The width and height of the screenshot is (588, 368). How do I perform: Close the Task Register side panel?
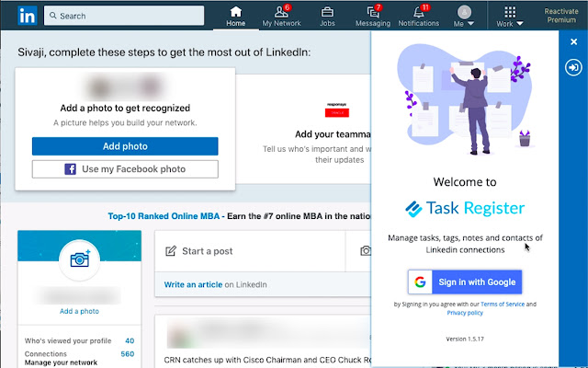(573, 41)
